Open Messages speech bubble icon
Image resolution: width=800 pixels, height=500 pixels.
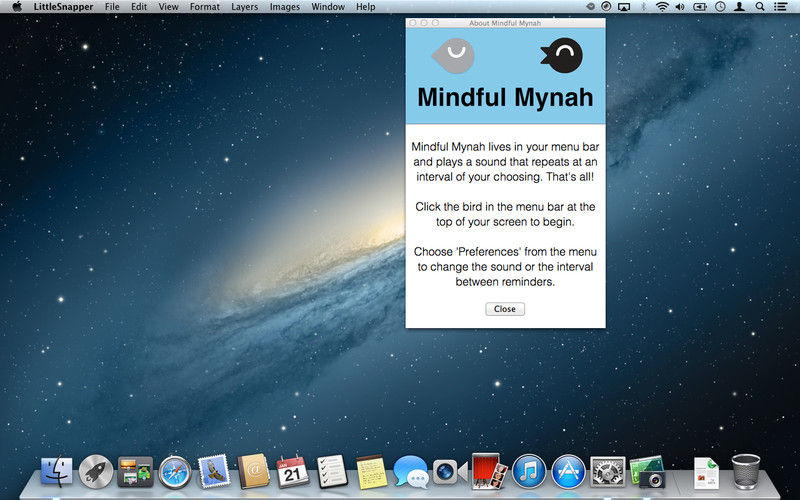pyautogui.click(x=411, y=472)
